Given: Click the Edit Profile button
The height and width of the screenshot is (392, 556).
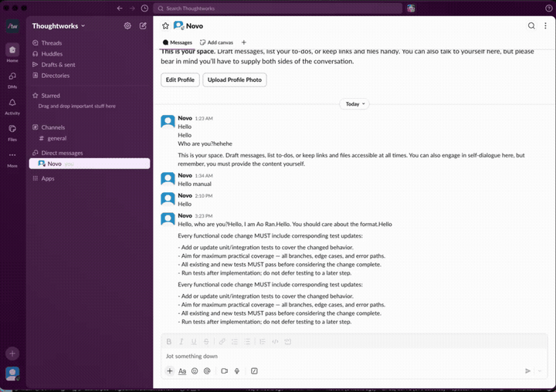Looking at the screenshot, I should click(x=180, y=79).
